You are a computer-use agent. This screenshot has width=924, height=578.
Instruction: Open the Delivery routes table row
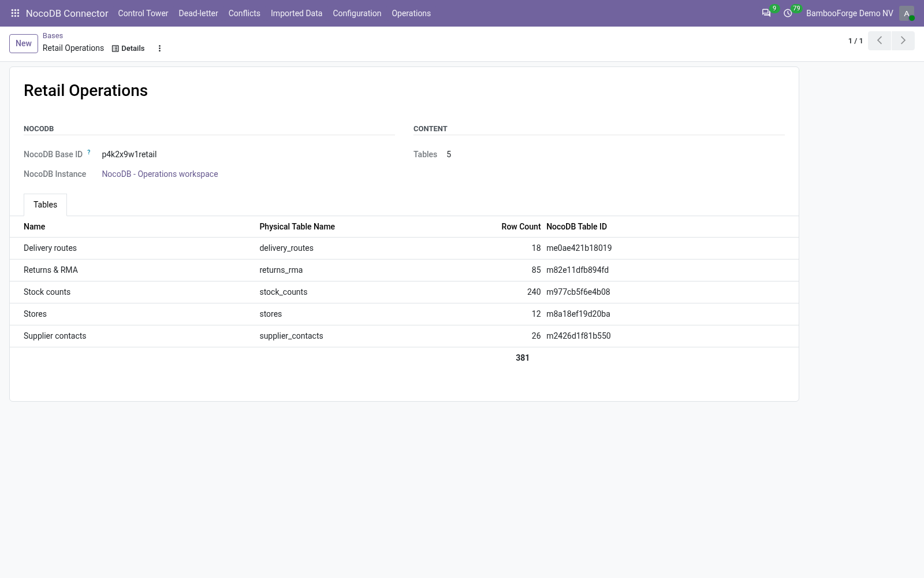[404, 249]
